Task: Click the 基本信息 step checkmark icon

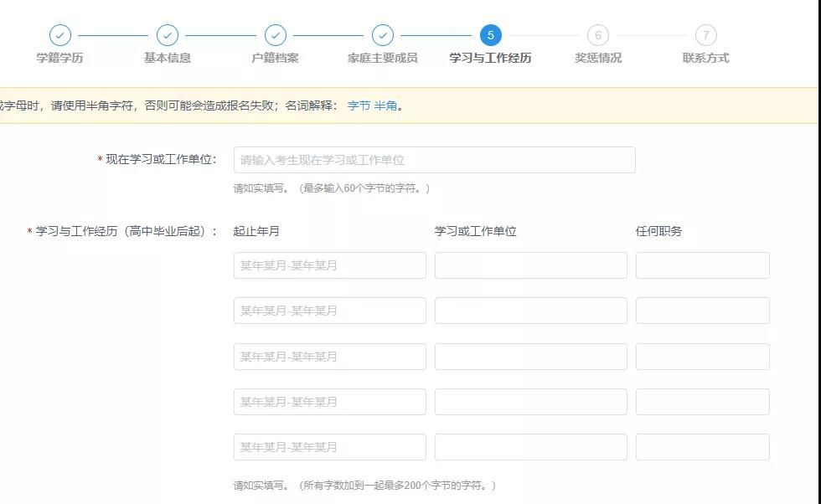Action: click(x=168, y=35)
